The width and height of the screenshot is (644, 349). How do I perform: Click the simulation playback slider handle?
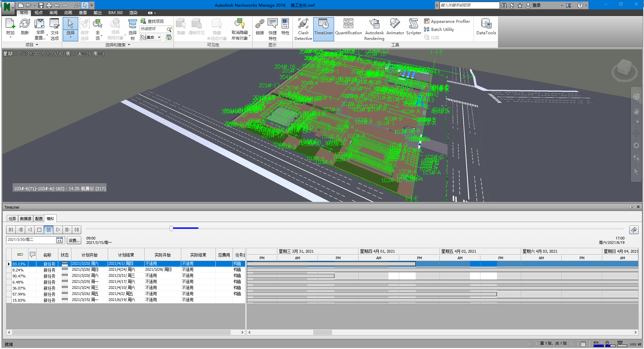click(171, 228)
